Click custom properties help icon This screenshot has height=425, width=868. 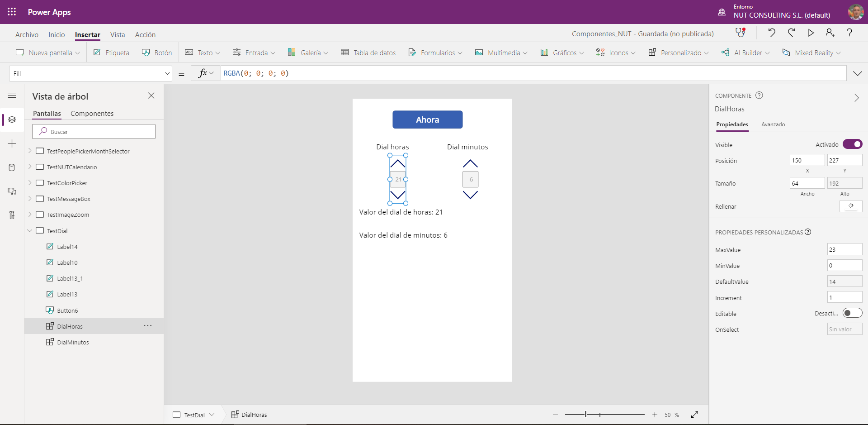808,232
